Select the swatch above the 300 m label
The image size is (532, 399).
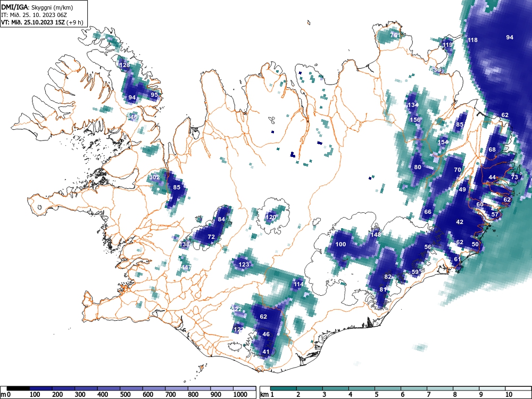click(x=86, y=388)
